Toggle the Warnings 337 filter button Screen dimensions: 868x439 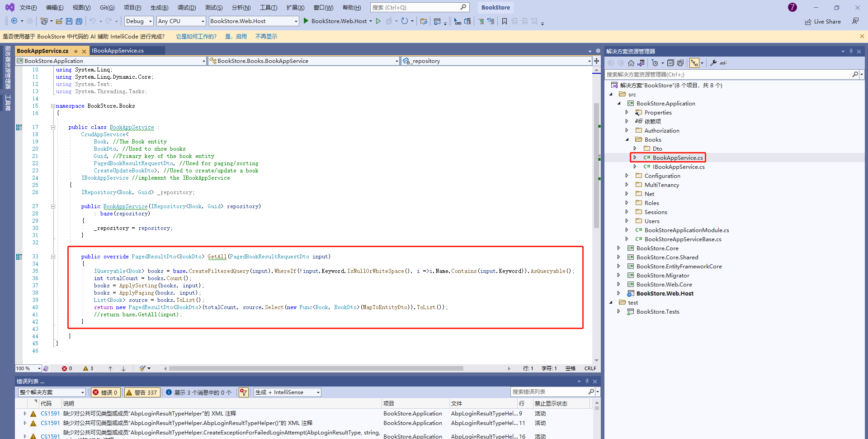(x=142, y=392)
